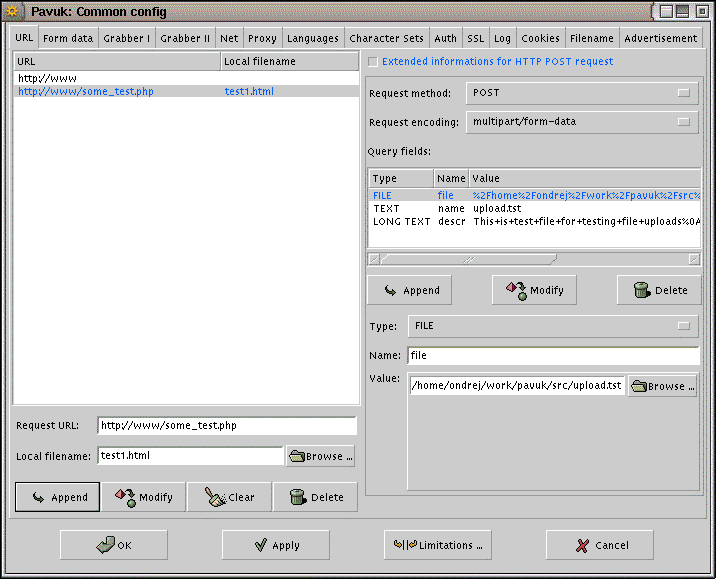Click Delete under the query fields table
The width and height of the screenshot is (716, 579).
(x=659, y=290)
